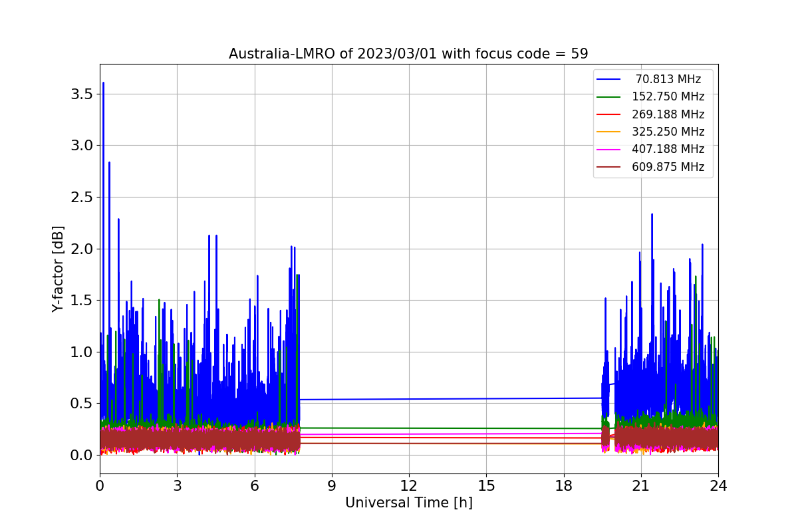Click the brown legend line for 609.875 MHz
The image size is (798, 532).
[x=609, y=167]
